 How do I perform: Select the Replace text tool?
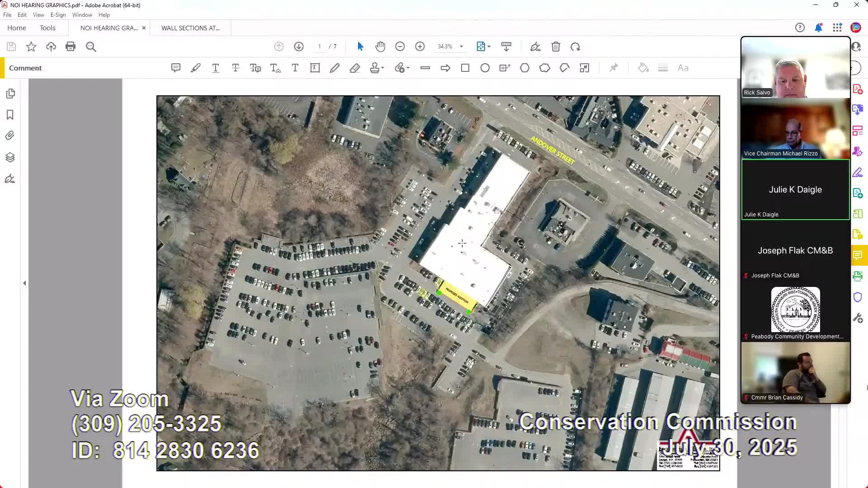pyautogui.click(x=255, y=68)
